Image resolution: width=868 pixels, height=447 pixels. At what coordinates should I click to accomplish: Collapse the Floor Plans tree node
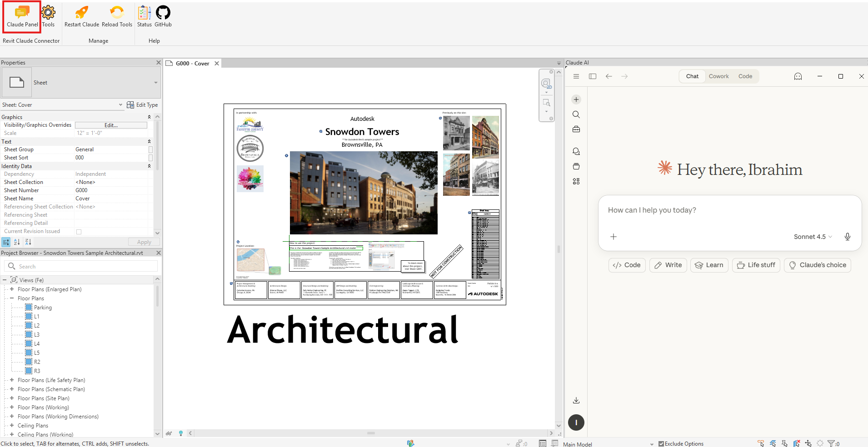12,298
